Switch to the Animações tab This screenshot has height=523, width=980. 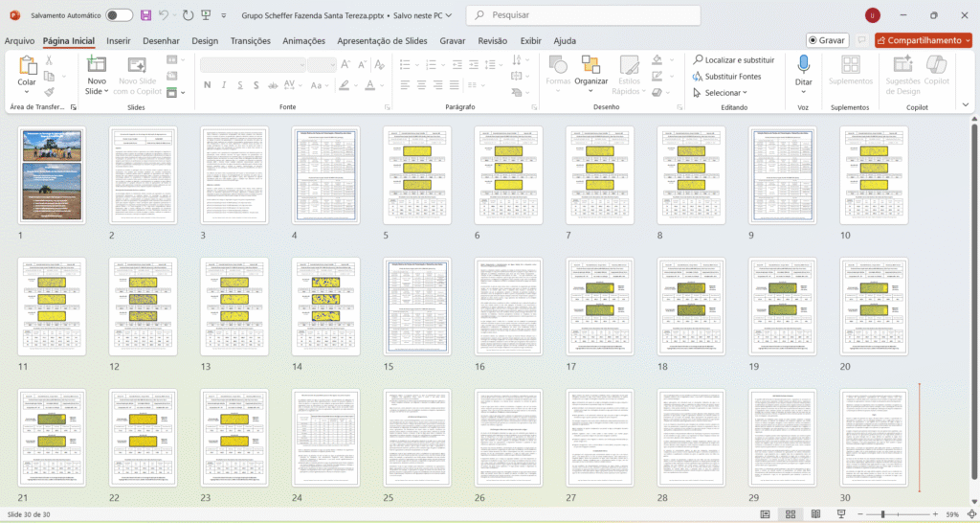303,40
